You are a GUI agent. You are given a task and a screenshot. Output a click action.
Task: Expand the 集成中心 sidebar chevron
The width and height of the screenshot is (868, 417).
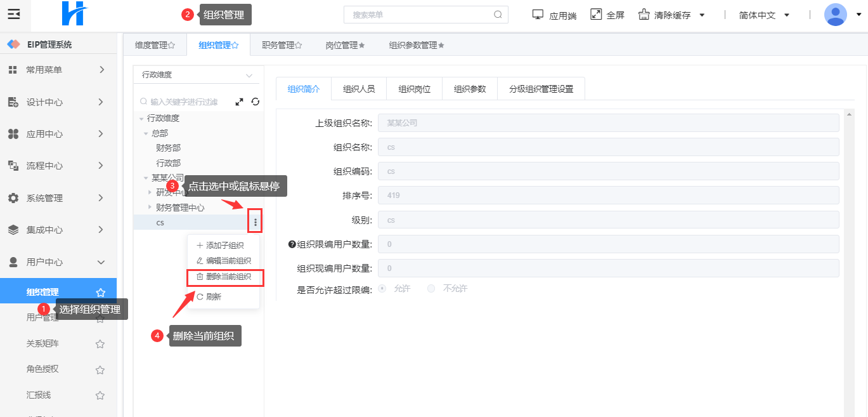tap(101, 230)
